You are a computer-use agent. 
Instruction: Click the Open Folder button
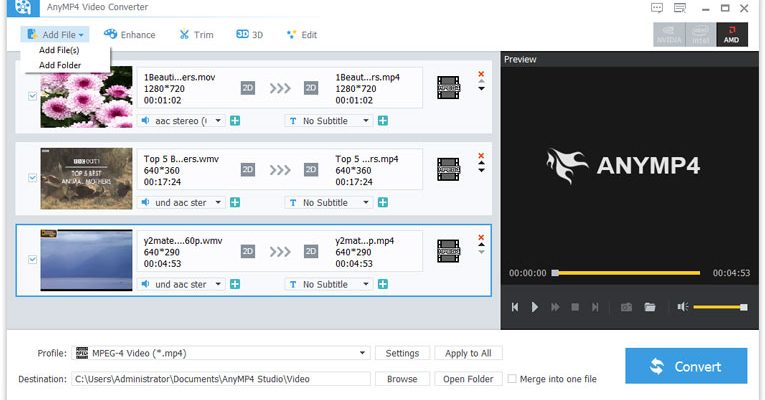tap(468, 379)
